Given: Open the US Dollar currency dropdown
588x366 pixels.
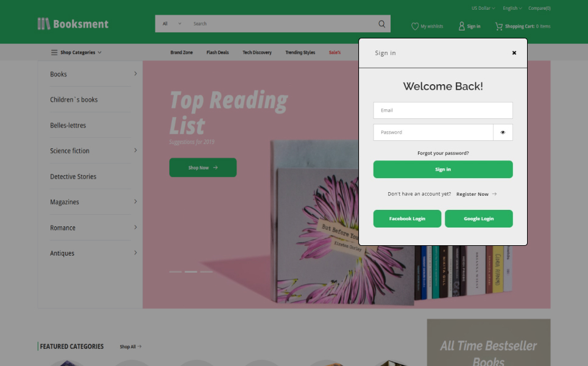Looking at the screenshot, I should click(x=483, y=9).
